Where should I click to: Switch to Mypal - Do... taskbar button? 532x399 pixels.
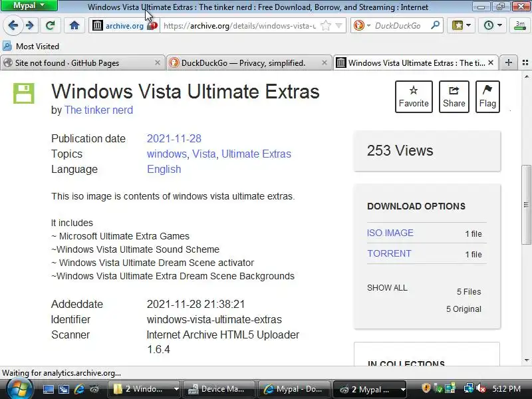point(294,389)
